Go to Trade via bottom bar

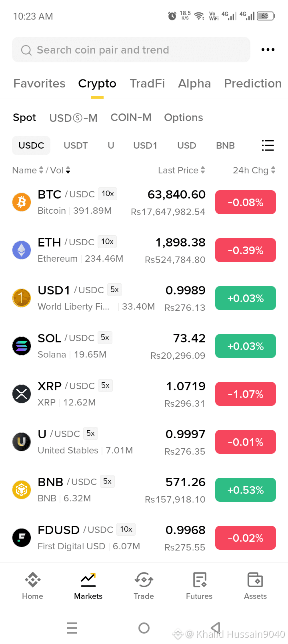(144, 580)
